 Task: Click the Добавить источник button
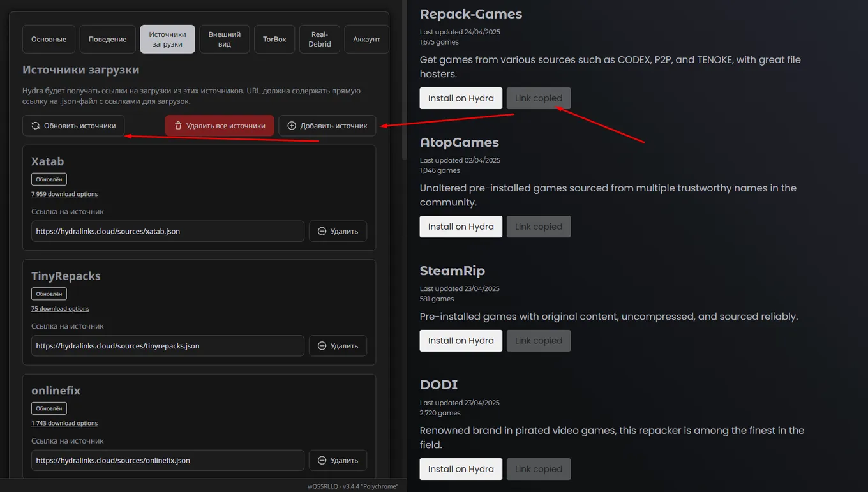click(327, 126)
